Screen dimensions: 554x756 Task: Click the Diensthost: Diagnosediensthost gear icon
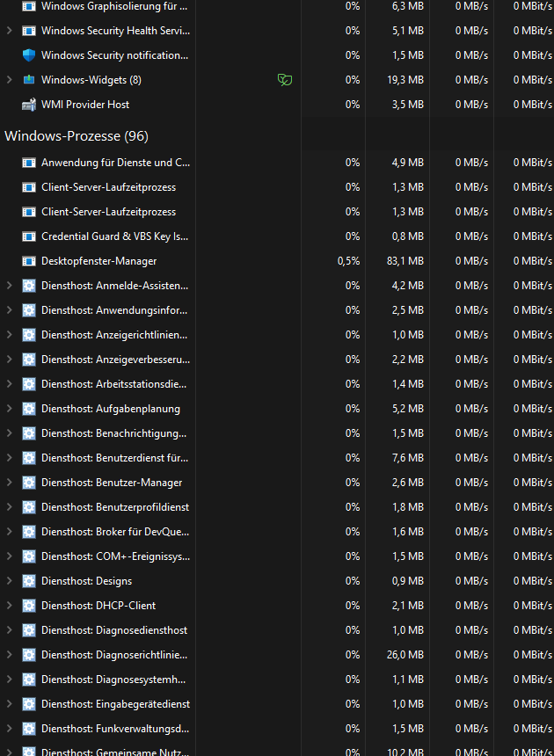29,629
